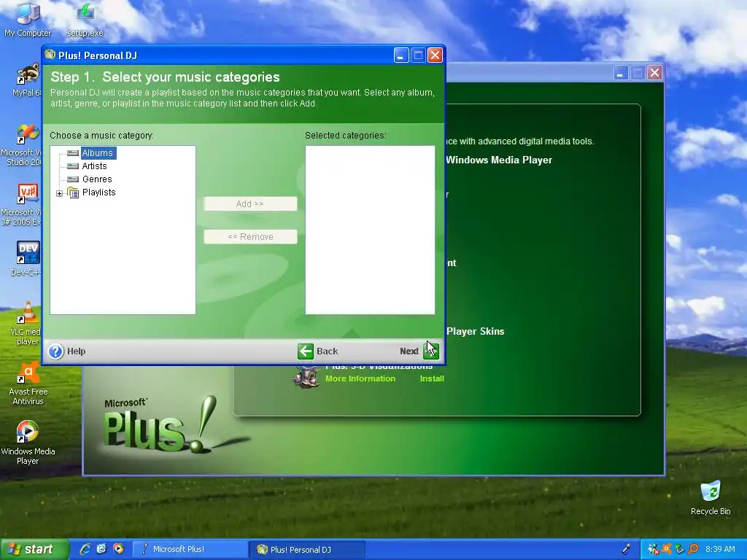Close the Plus! Personal DJ window
Image resolution: width=747 pixels, height=560 pixels.
(x=435, y=55)
